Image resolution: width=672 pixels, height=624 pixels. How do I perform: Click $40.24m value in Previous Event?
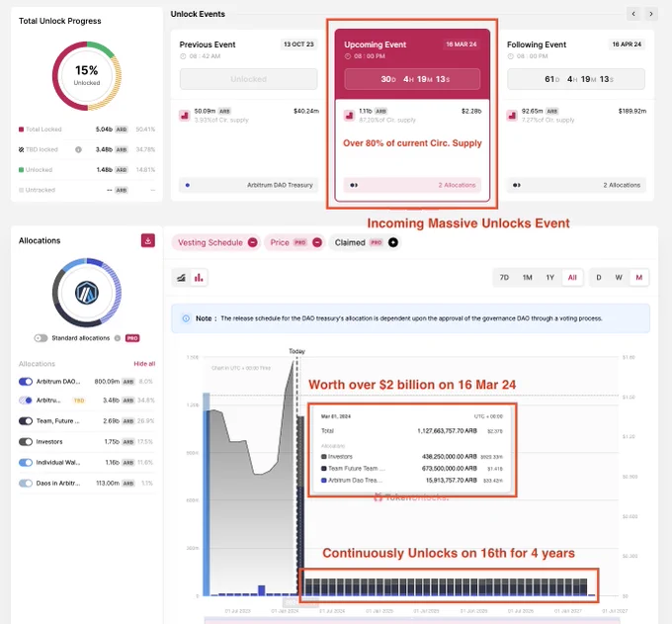[x=306, y=111]
